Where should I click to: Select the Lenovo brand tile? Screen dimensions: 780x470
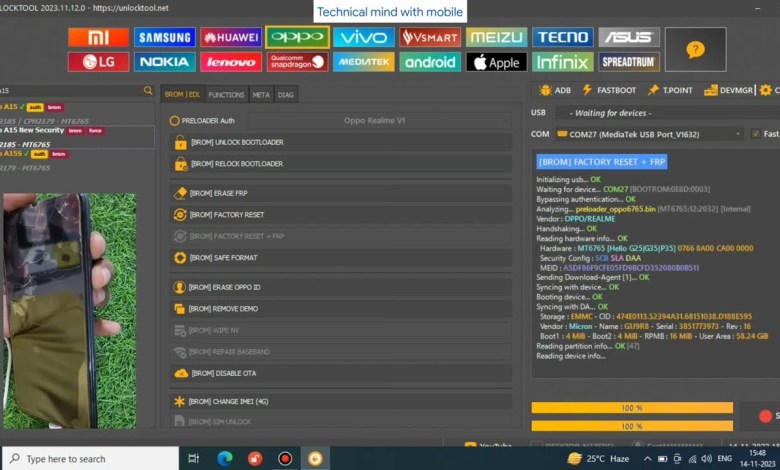pos(231,62)
